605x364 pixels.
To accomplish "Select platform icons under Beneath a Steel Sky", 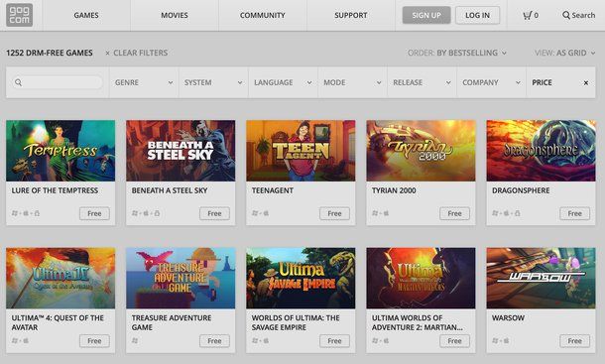I will coord(146,213).
